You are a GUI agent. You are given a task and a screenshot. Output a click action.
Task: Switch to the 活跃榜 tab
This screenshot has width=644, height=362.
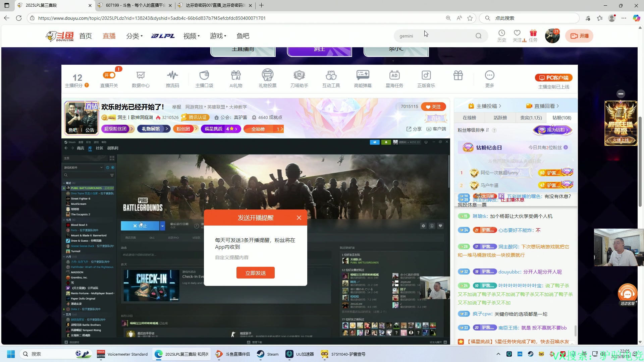click(500, 118)
